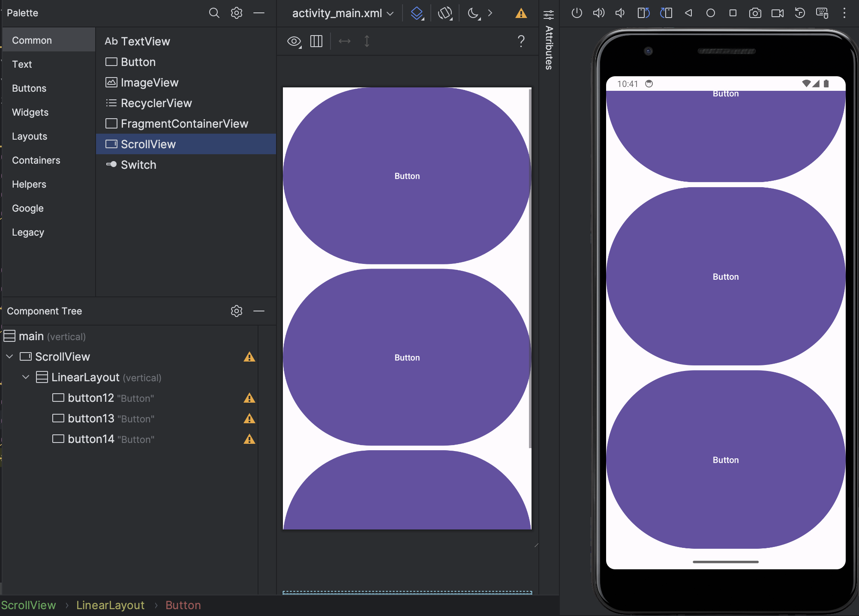The width and height of the screenshot is (859, 616).
Task: Select the Layouts palette category
Action: (x=30, y=136)
